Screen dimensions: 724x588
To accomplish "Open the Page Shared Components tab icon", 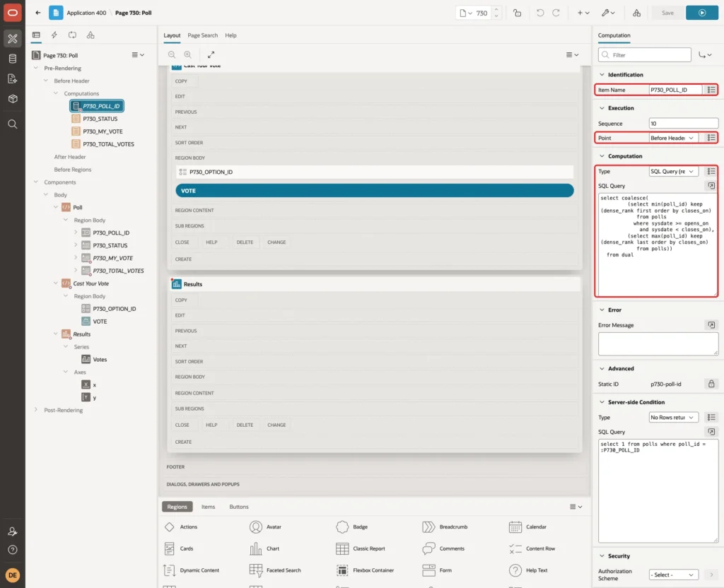I will tap(90, 35).
